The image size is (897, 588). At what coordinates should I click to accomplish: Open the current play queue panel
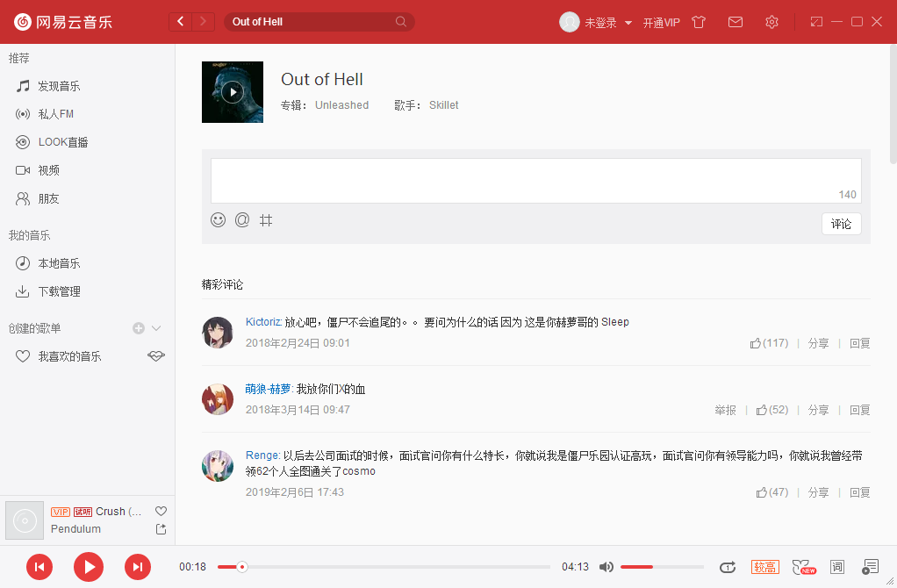pyautogui.click(x=870, y=567)
